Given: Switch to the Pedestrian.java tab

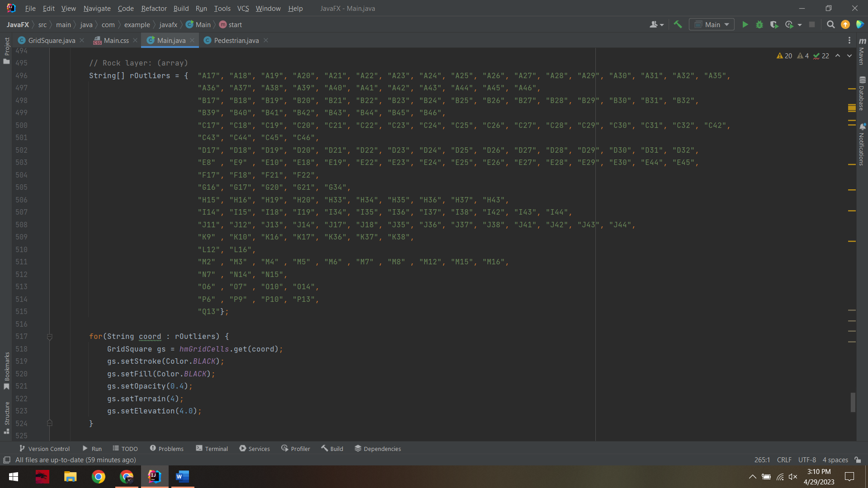Looking at the screenshot, I should (x=236, y=41).
